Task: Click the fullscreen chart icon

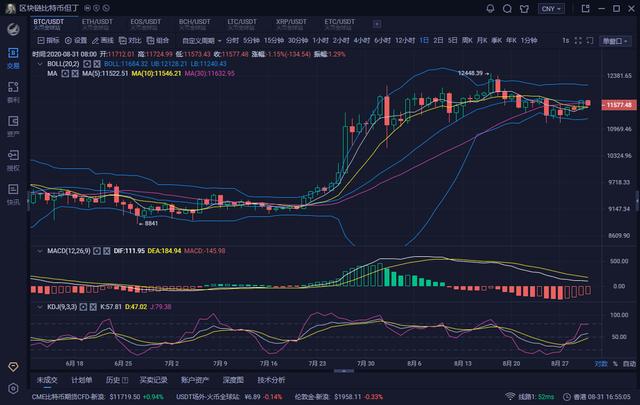Action: 578,40
